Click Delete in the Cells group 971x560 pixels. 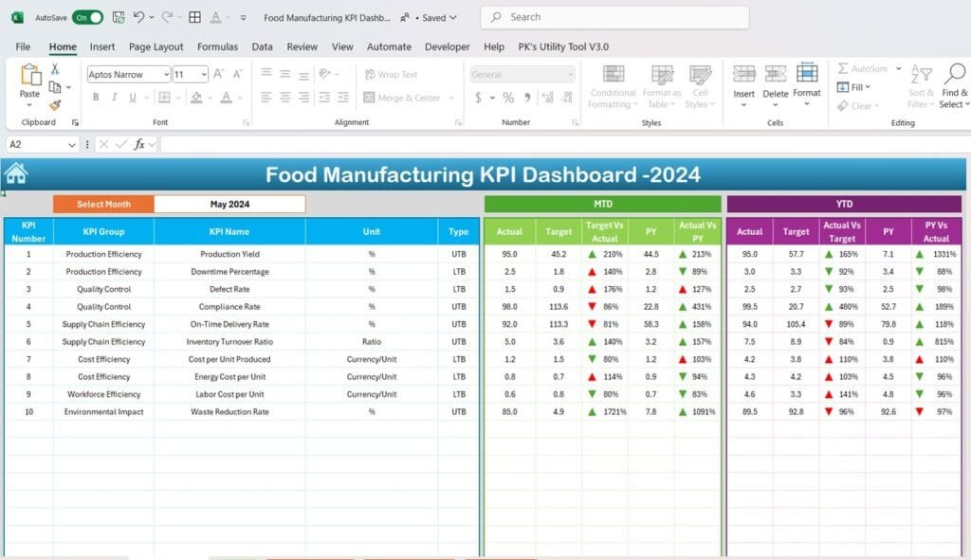click(x=776, y=83)
